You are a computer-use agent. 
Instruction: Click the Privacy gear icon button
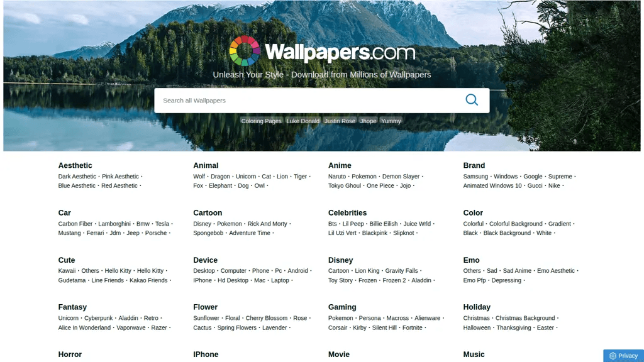[x=623, y=356]
